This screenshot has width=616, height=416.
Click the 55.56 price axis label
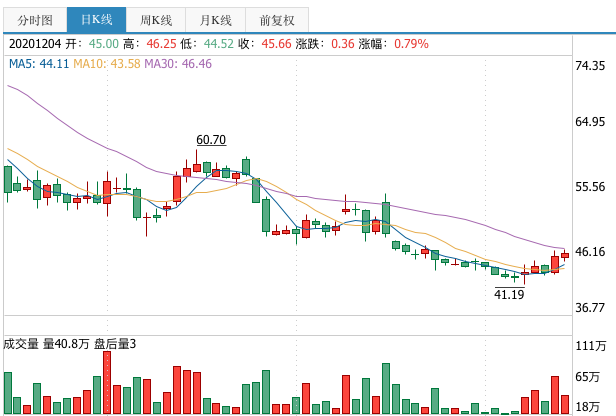click(590, 187)
